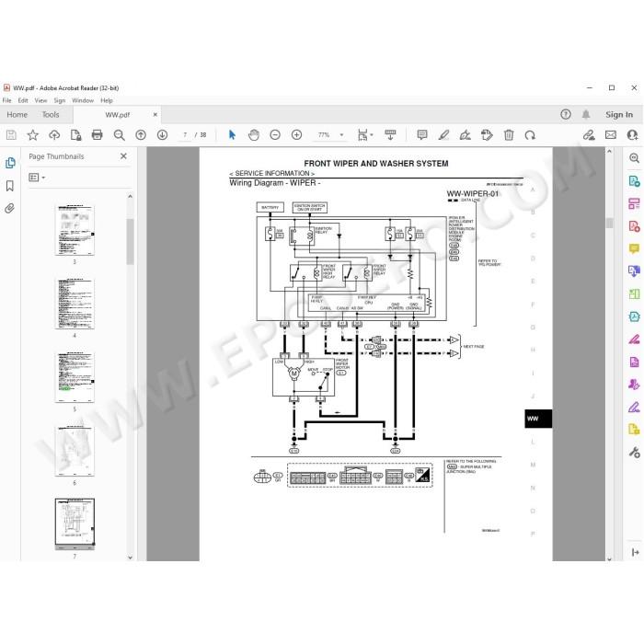Open the right pane search tools icon
The height and width of the screenshot is (644, 644).
coord(634,158)
